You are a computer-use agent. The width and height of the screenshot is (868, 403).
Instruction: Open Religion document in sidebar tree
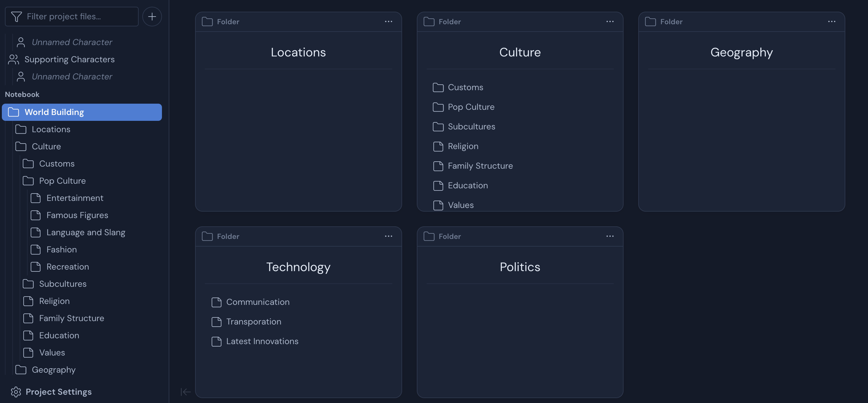click(x=54, y=301)
